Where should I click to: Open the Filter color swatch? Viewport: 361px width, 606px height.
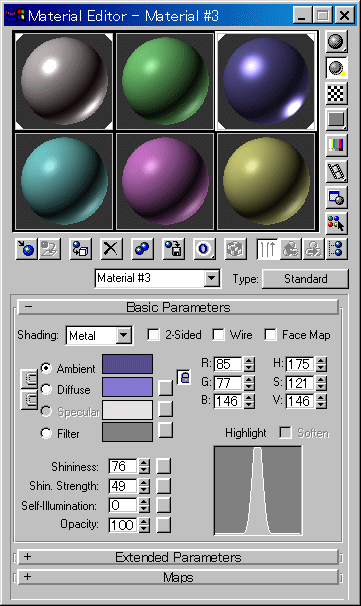tap(127, 432)
